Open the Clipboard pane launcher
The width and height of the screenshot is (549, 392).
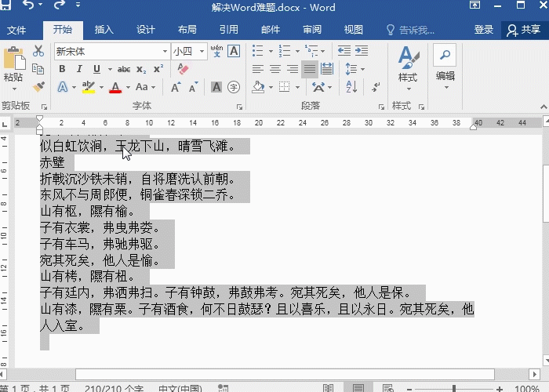click(44, 107)
